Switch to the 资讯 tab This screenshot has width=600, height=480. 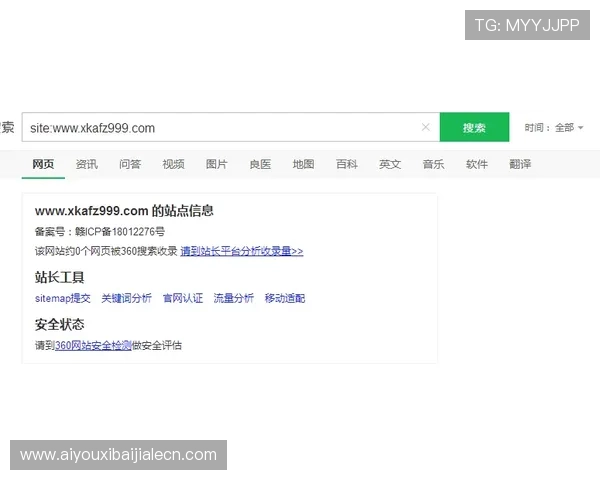click(x=86, y=164)
